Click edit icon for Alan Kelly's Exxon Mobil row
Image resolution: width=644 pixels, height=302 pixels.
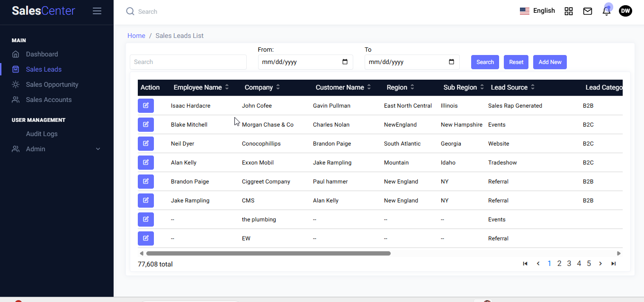pyautogui.click(x=146, y=163)
